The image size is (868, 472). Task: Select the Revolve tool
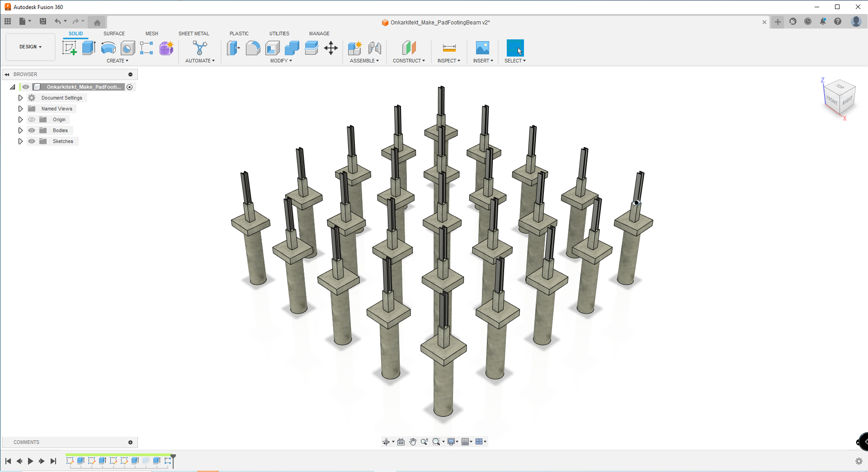[x=108, y=48]
